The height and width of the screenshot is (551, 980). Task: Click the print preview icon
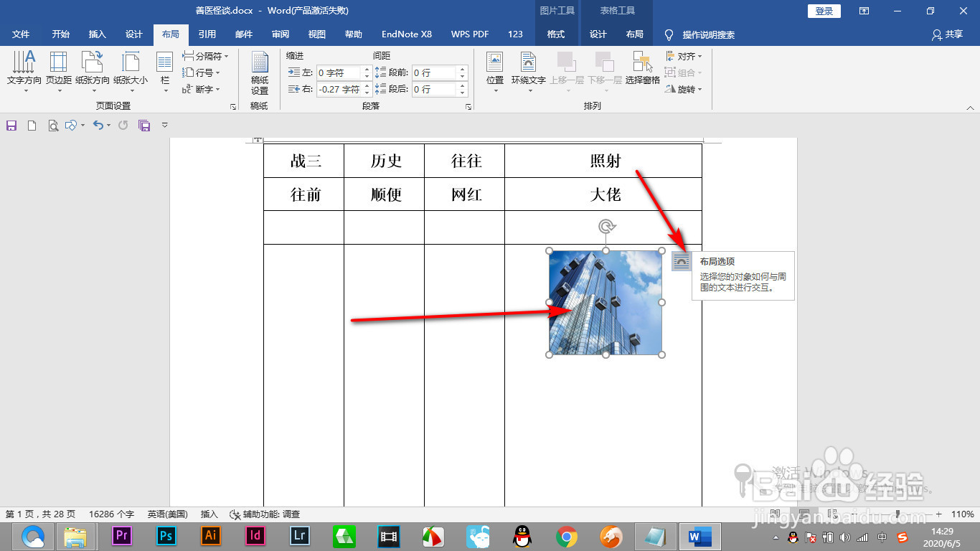[52, 126]
